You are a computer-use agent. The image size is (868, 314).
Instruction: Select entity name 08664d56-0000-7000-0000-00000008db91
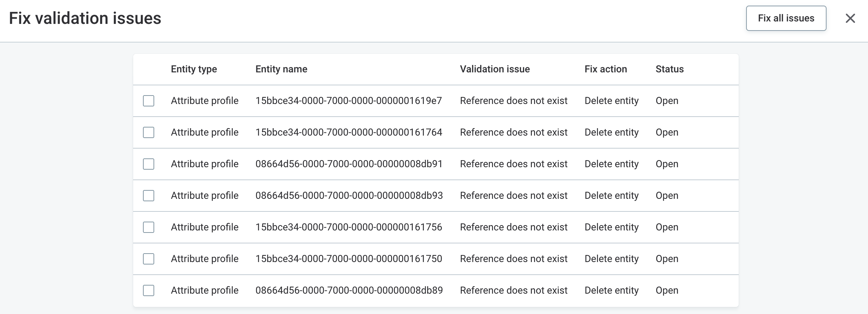[x=349, y=164]
